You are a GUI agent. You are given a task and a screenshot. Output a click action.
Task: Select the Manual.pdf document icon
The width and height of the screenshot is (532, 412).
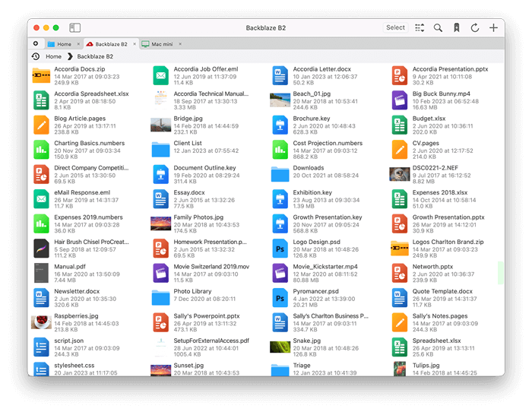[x=41, y=273]
